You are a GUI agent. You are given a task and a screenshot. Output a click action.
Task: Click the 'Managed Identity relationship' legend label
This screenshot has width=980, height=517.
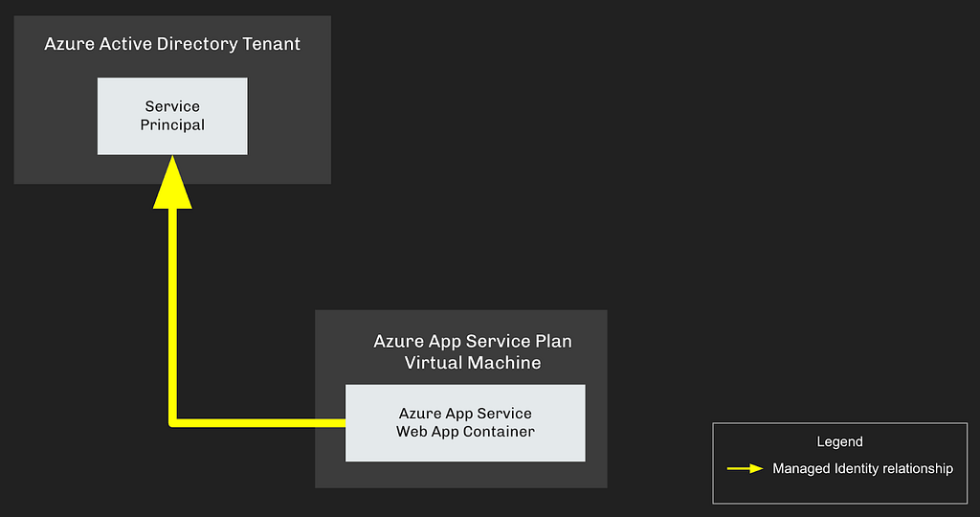[x=862, y=468]
